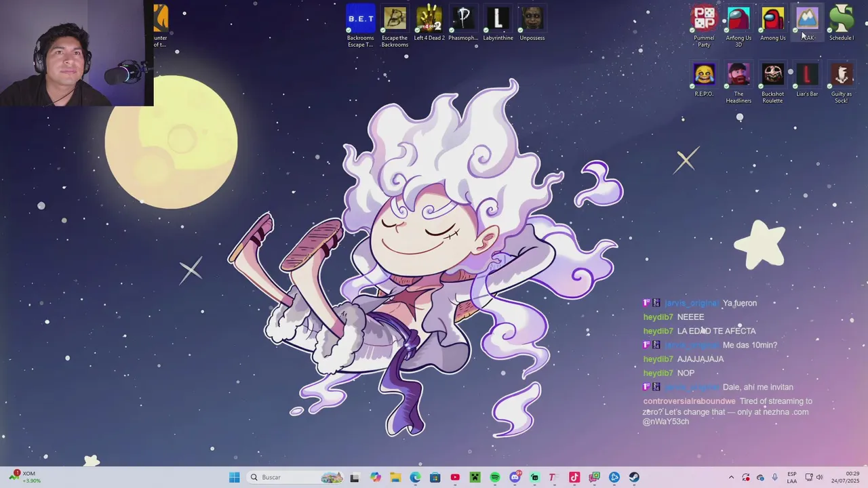Open Microsoft Store in the taskbar
The image size is (868, 488).
(x=435, y=477)
